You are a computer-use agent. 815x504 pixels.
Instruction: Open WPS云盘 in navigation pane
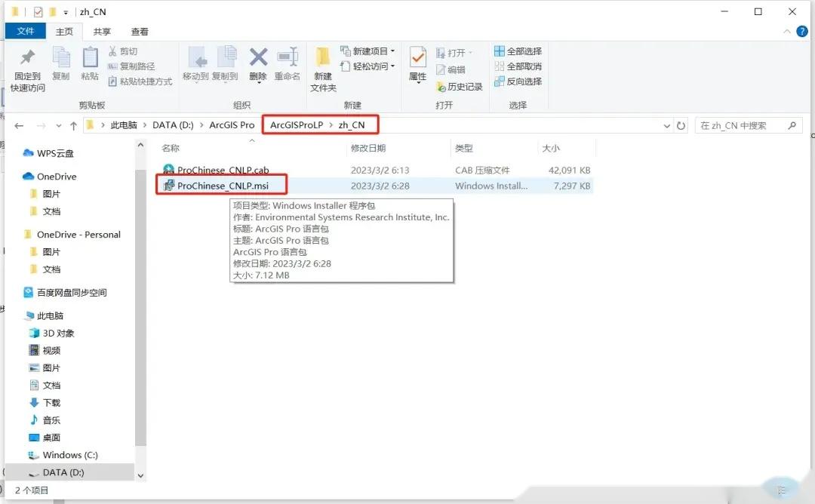tap(55, 153)
